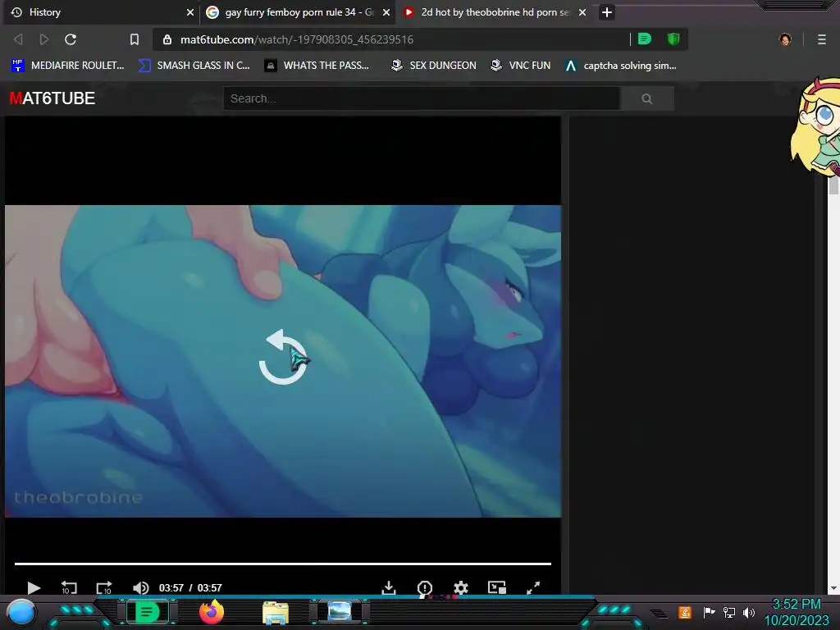This screenshot has height=630, width=840.
Task: Switch to the Google search results tab
Action: tap(299, 12)
